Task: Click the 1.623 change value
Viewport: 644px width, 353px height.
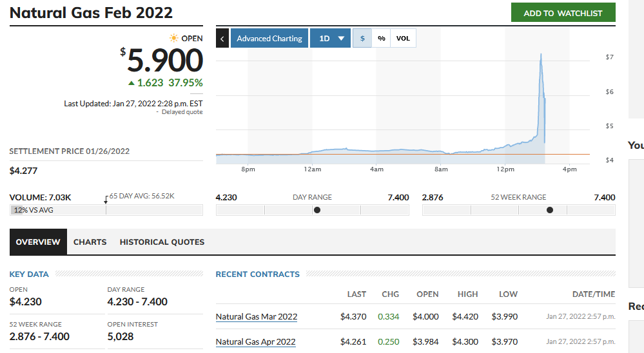Action: pos(150,83)
